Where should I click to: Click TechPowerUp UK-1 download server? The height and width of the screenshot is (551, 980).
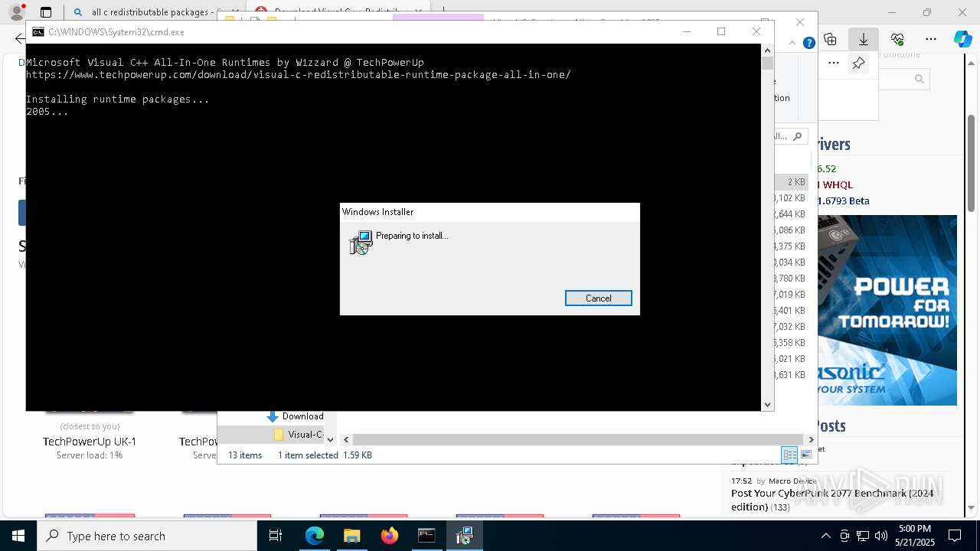click(90, 442)
